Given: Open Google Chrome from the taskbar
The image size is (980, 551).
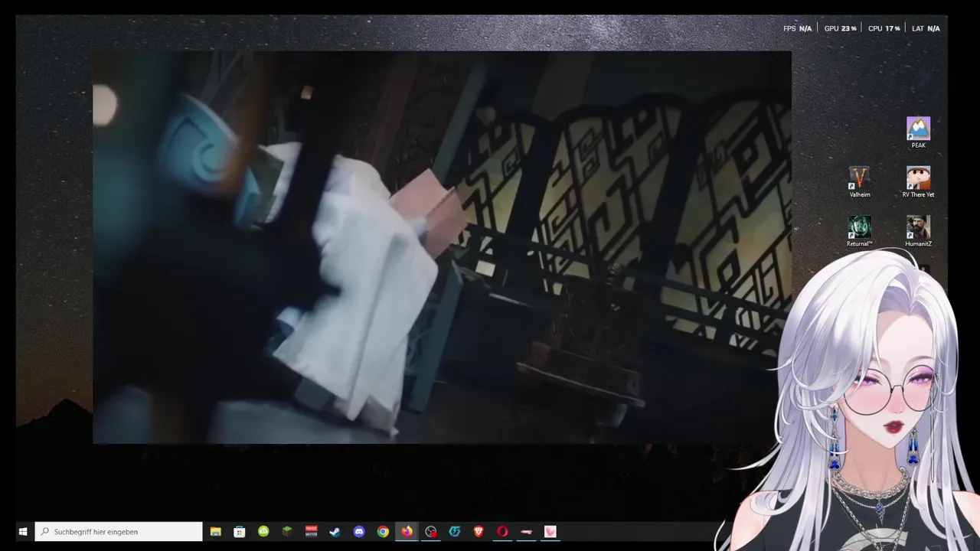Looking at the screenshot, I should (383, 531).
